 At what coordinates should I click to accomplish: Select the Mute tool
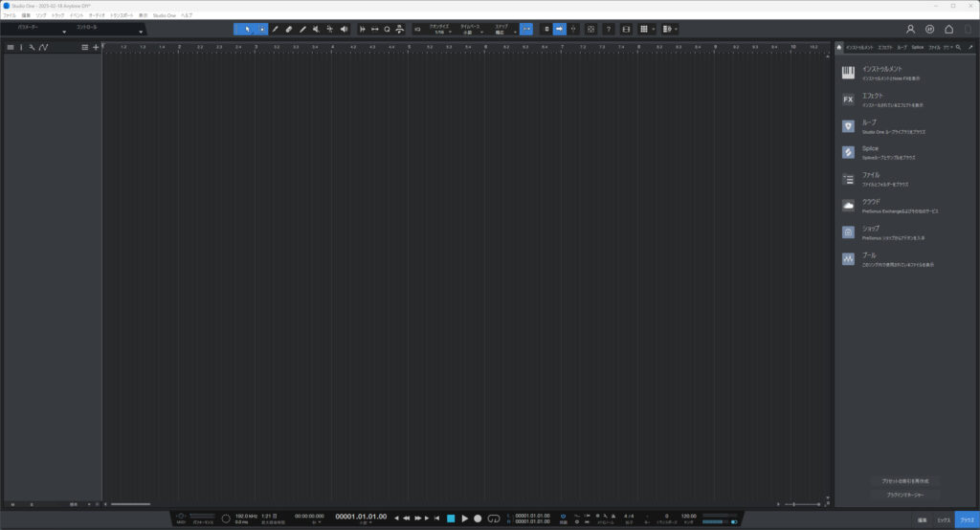316,30
